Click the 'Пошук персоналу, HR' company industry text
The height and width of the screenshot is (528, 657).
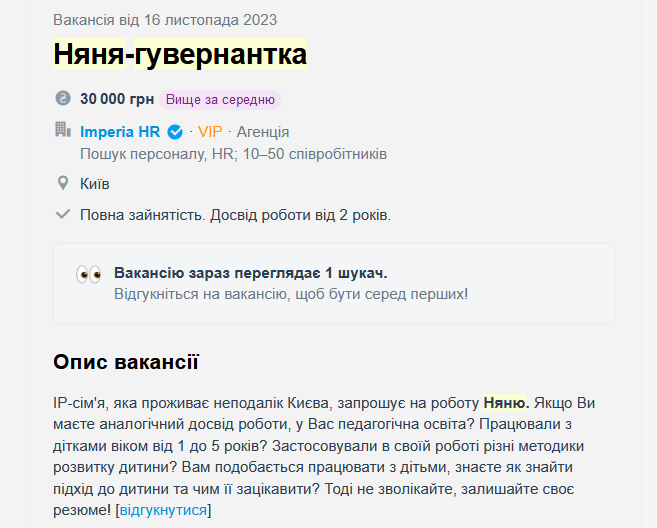155,154
